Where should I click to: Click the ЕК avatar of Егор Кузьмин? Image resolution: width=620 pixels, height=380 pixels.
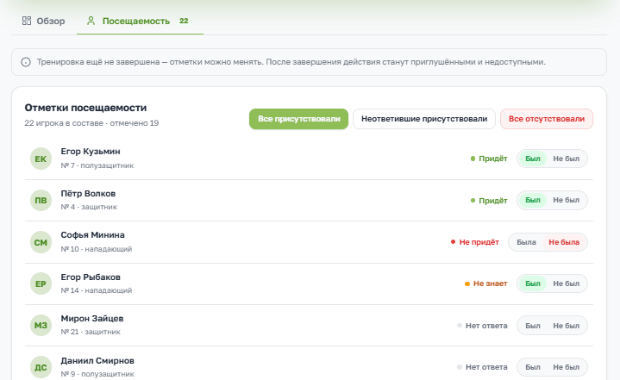[x=41, y=159]
